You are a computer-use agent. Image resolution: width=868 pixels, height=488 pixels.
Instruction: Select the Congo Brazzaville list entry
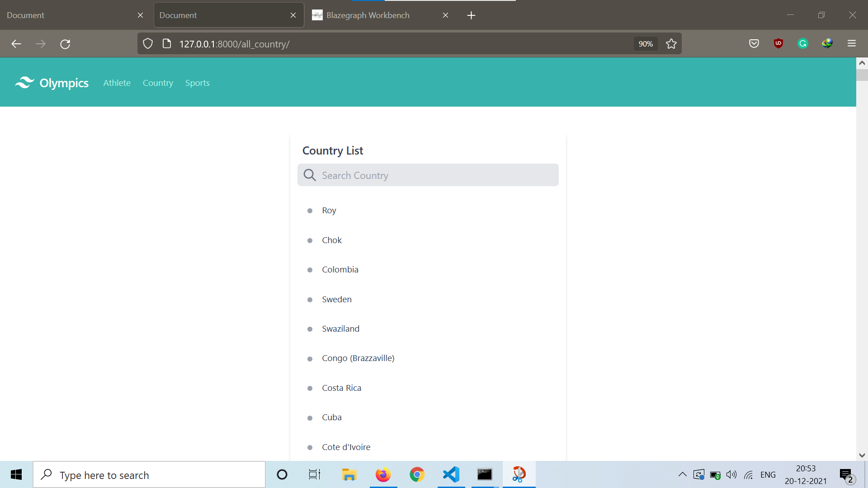(x=358, y=358)
